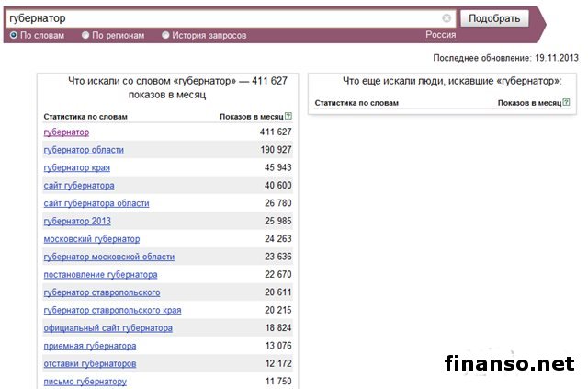Viewport: 588px width, 389px height.
Task: Follow the "постановление губернатора" link
Action: [x=100, y=275]
